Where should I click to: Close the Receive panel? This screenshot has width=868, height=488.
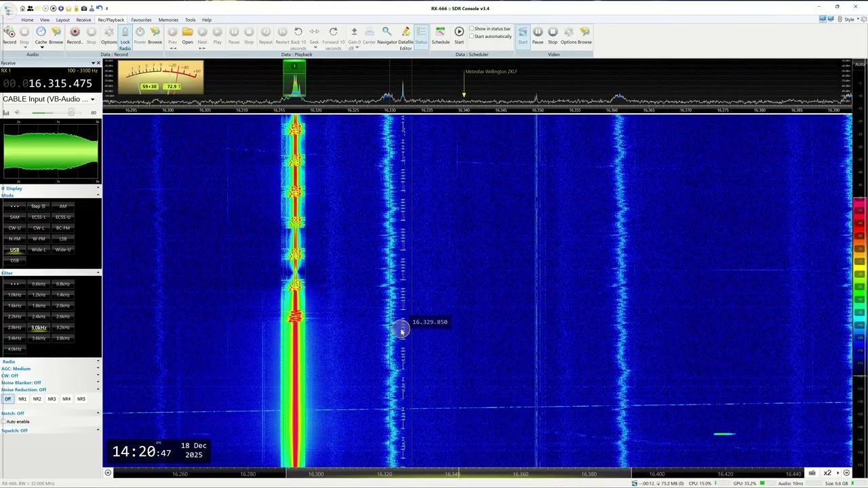pyautogui.click(x=98, y=63)
